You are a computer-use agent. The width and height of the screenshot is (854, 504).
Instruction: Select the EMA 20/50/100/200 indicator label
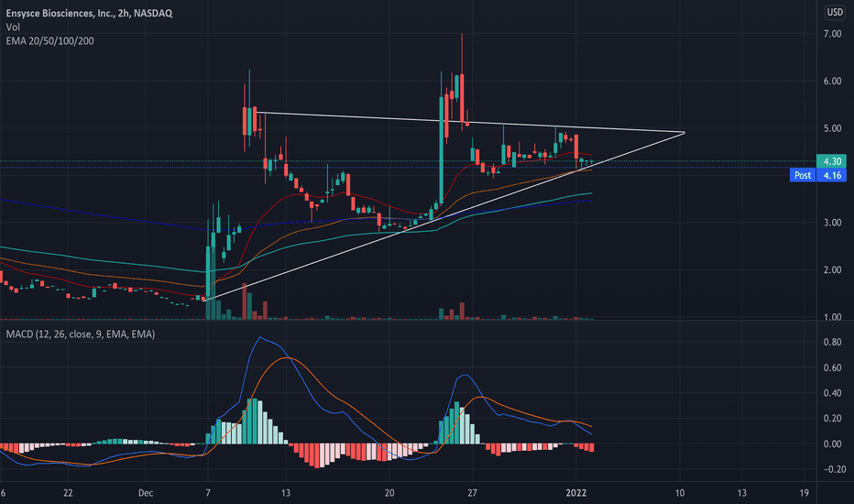coord(50,41)
